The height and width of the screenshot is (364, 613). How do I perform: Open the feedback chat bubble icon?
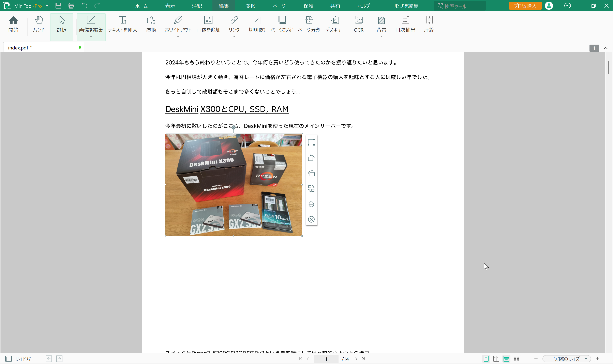click(567, 6)
